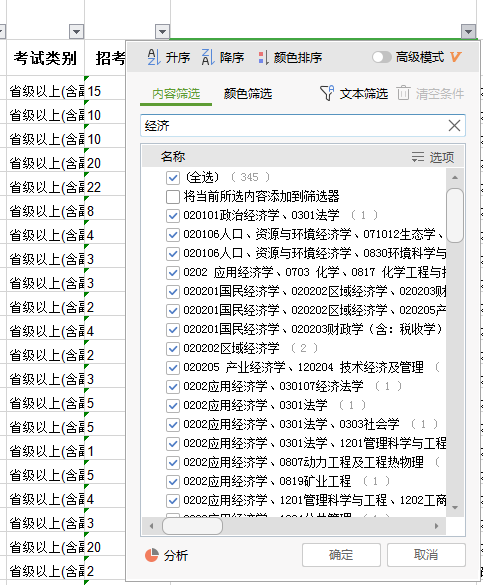Sort descending with 降序 icon
Image resolution: width=483 pixels, height=585 pixels.
pos(208,57)
